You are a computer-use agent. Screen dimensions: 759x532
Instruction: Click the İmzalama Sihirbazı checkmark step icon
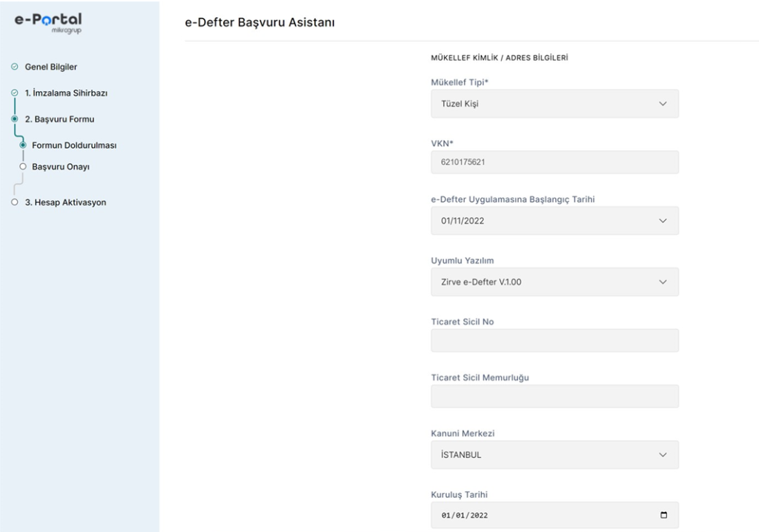pos(14,93)
